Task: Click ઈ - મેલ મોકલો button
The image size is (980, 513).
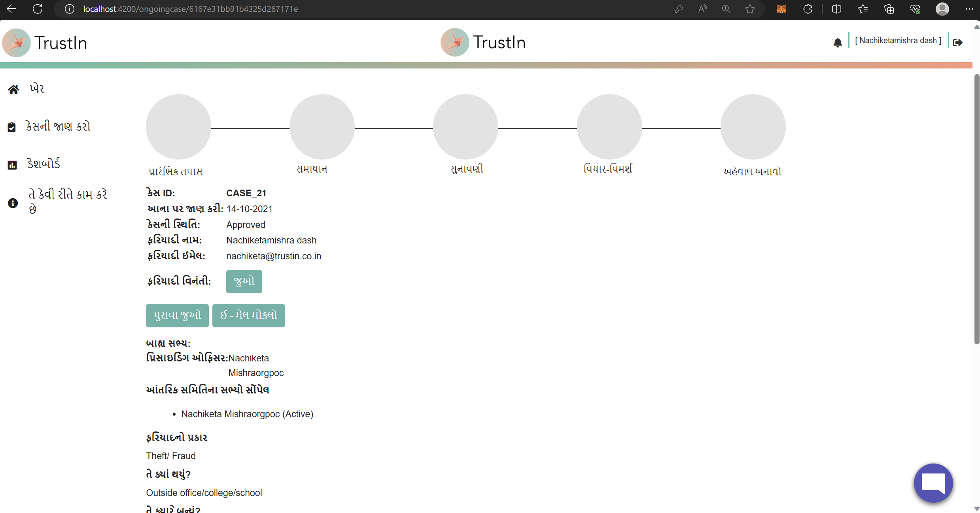Action: click(x=248, y=315)
